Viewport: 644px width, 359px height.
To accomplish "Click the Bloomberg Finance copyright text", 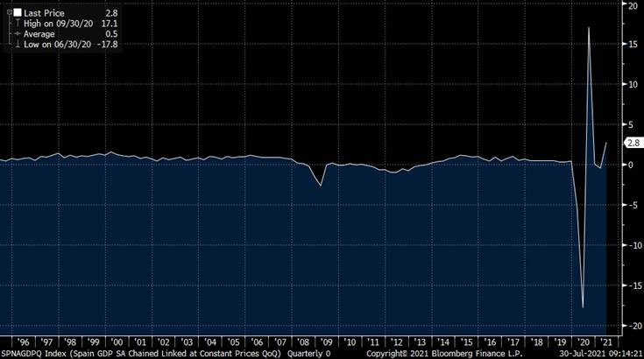I will pyautogui.click(x=438, y=353).
